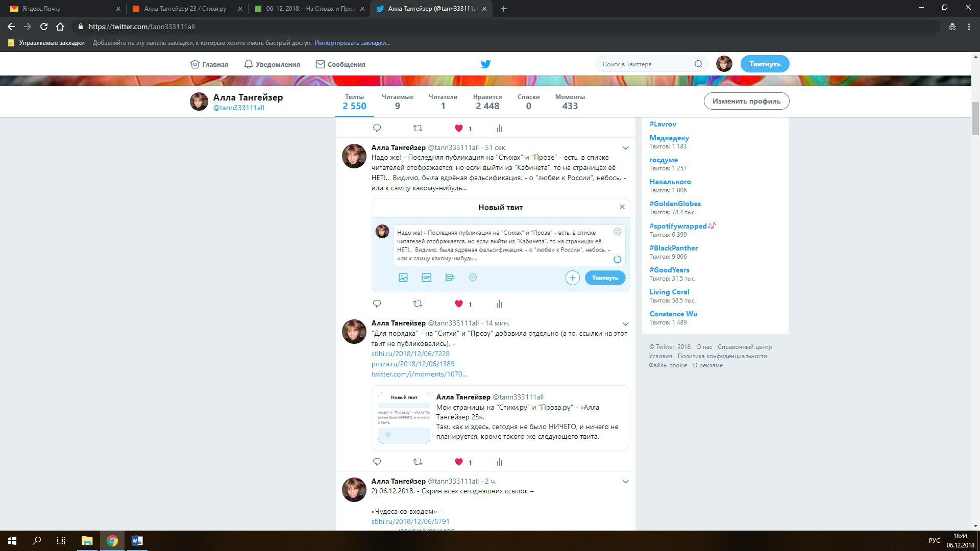The height and width of the screenshot is (551, 980).
Task: Open the Новый твит screenshot image
Action: click(x=501, y=245)
